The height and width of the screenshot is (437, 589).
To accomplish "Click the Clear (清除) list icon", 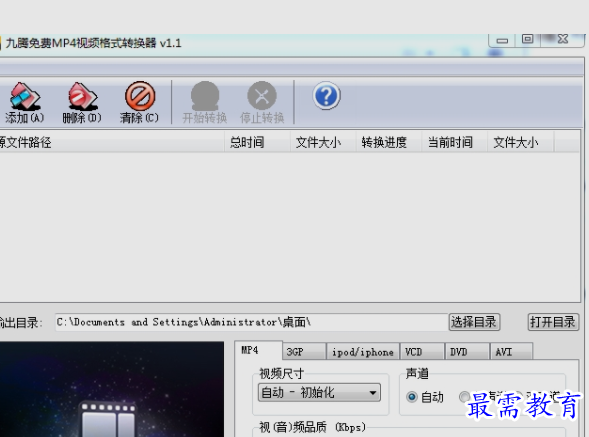I will 140,96.
